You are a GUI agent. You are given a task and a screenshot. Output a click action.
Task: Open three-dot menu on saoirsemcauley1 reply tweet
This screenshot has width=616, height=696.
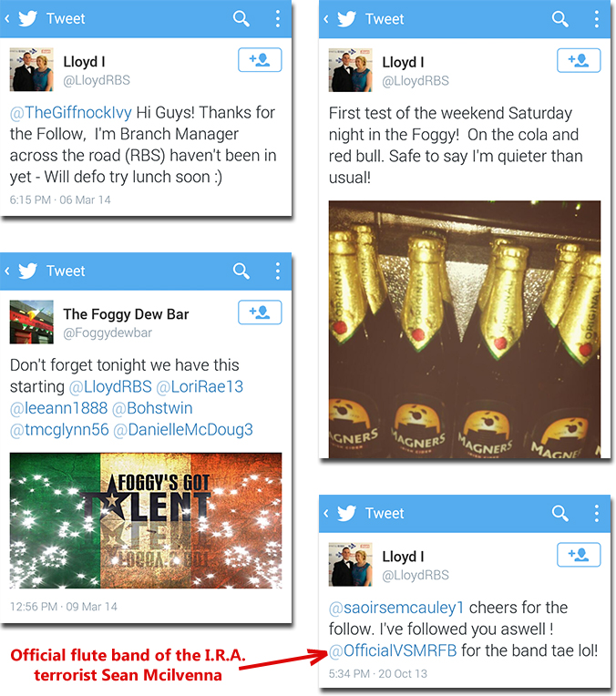click(x=597, y=513)
